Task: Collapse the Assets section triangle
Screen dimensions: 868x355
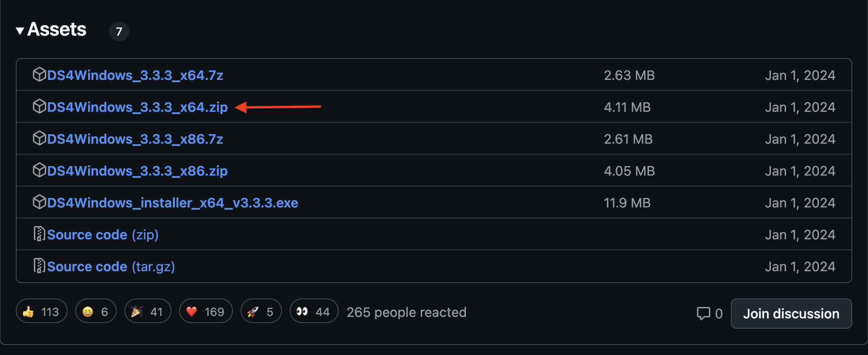Action: click(20, 31)
